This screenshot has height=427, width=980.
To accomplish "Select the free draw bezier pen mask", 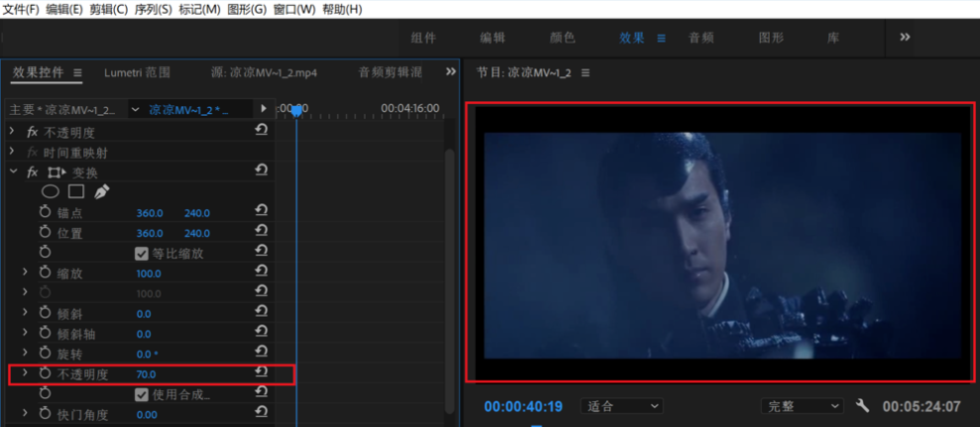I will pos(101,191).
